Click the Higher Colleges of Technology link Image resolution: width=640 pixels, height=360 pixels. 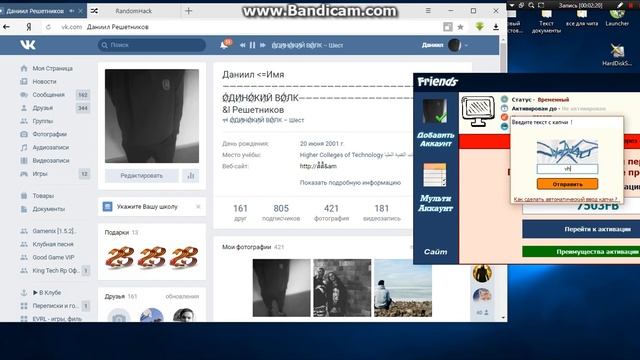[x=341, y=155]
